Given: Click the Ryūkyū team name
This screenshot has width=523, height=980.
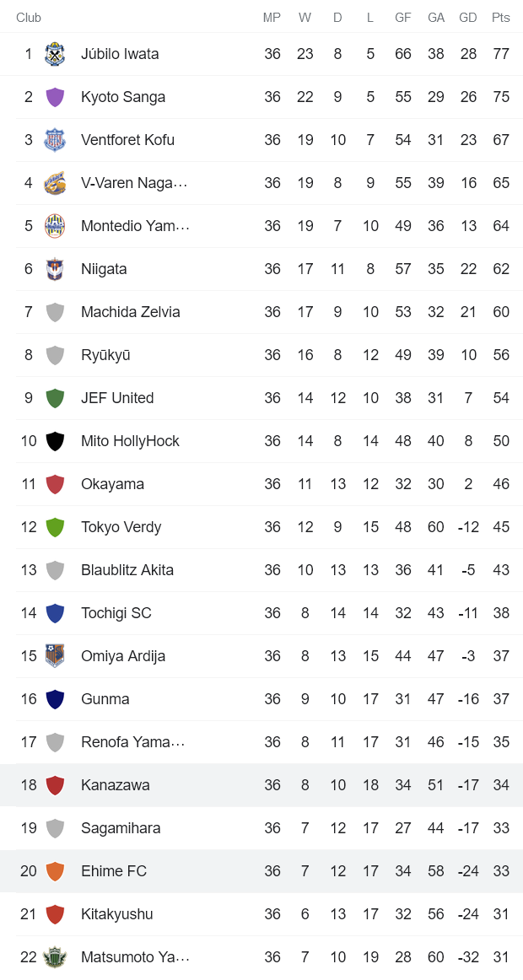Looking at the screenshot, I should 105,355.
